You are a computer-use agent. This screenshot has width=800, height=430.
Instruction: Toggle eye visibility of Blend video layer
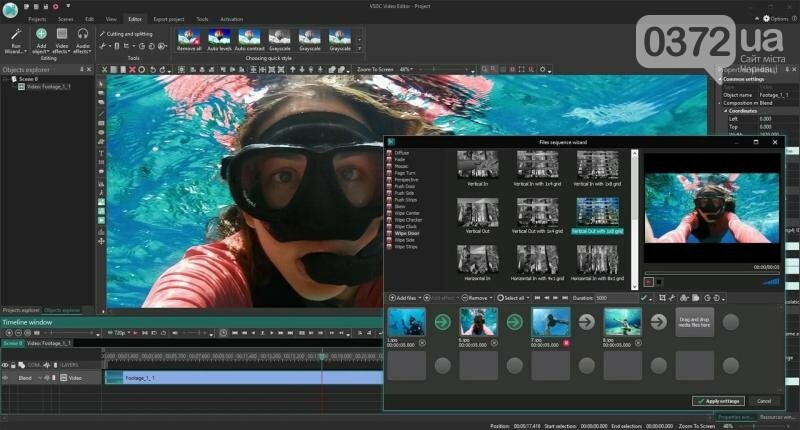pyautogui.click(x=6, y=378)
